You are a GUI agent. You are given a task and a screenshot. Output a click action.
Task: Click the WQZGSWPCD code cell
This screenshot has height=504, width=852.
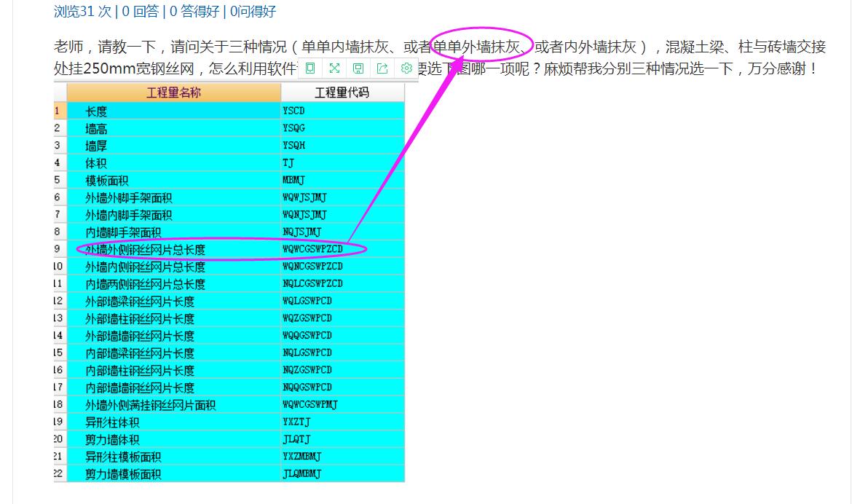(342, 318)
